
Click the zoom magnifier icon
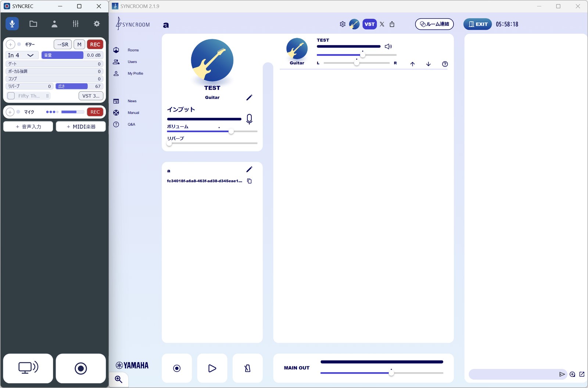pos(119,379)
